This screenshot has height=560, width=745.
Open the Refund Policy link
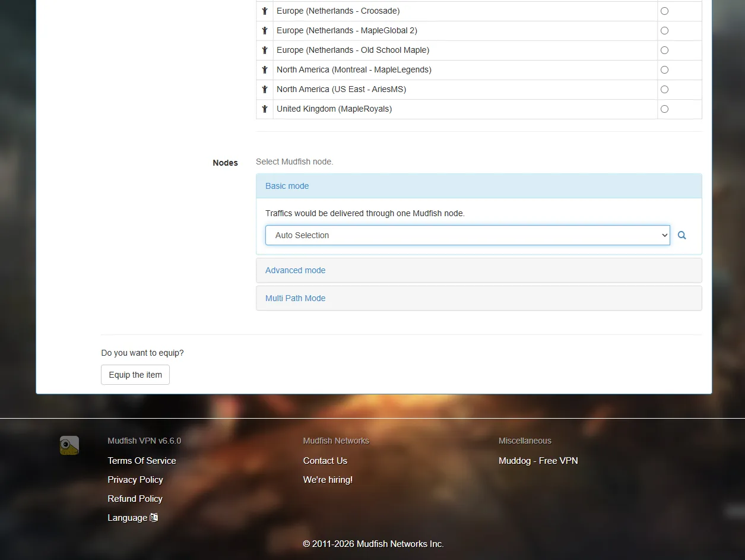coord(135,498)
